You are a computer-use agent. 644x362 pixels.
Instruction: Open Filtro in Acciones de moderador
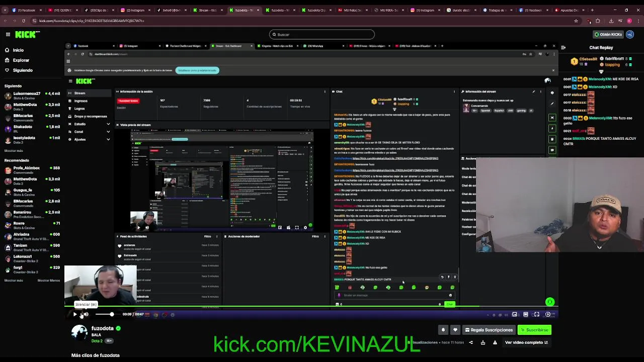[315, 236]
